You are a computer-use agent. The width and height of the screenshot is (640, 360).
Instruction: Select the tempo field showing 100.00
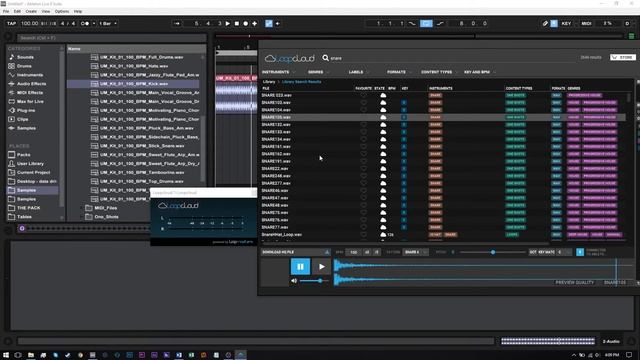click(x=29, y=24)
